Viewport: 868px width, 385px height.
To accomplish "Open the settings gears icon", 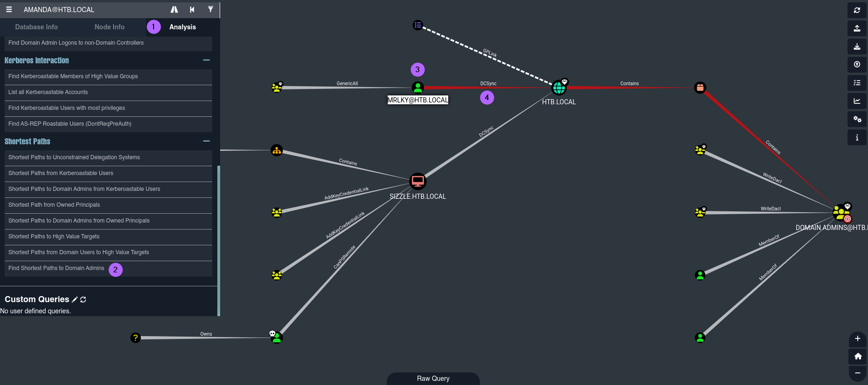I will pyautogui.click(x=857, y=119).
